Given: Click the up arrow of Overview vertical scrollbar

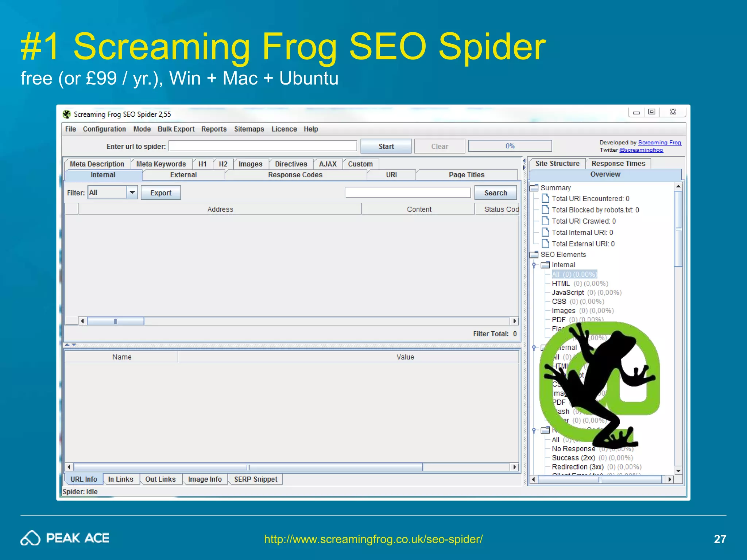Looking at the screenshot, I should click(678, 186).
